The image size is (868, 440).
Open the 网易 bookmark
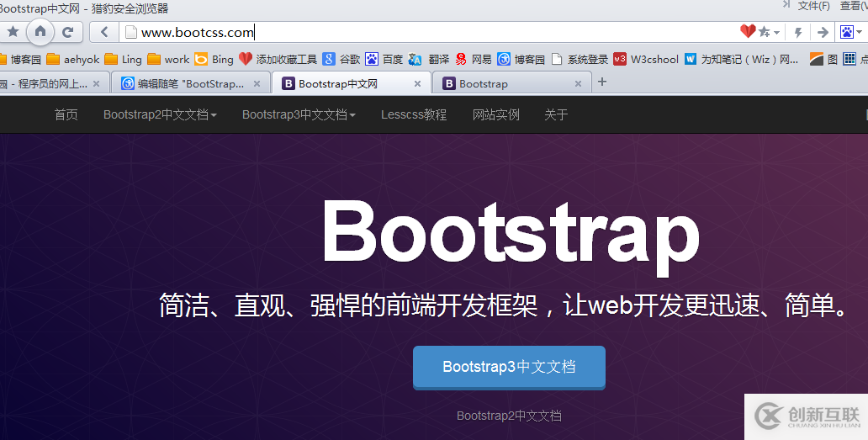pyautogui.click(x=474, y=59)
